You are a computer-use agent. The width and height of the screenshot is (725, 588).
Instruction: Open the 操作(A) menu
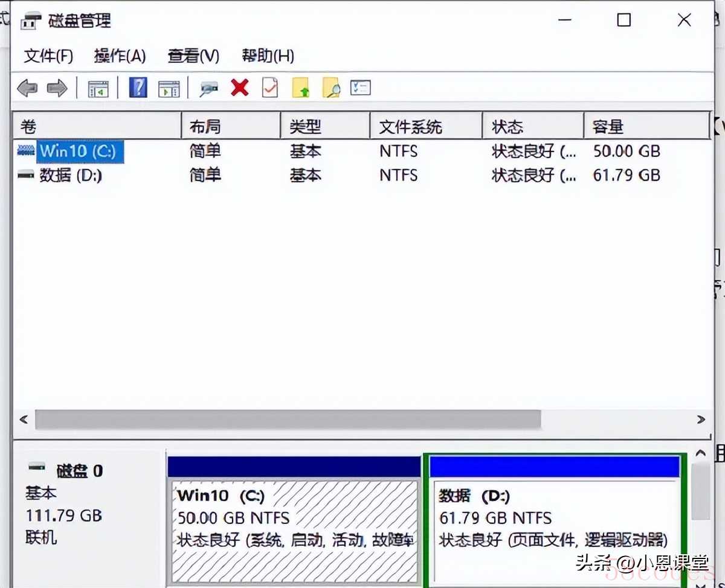click(120, 56)
